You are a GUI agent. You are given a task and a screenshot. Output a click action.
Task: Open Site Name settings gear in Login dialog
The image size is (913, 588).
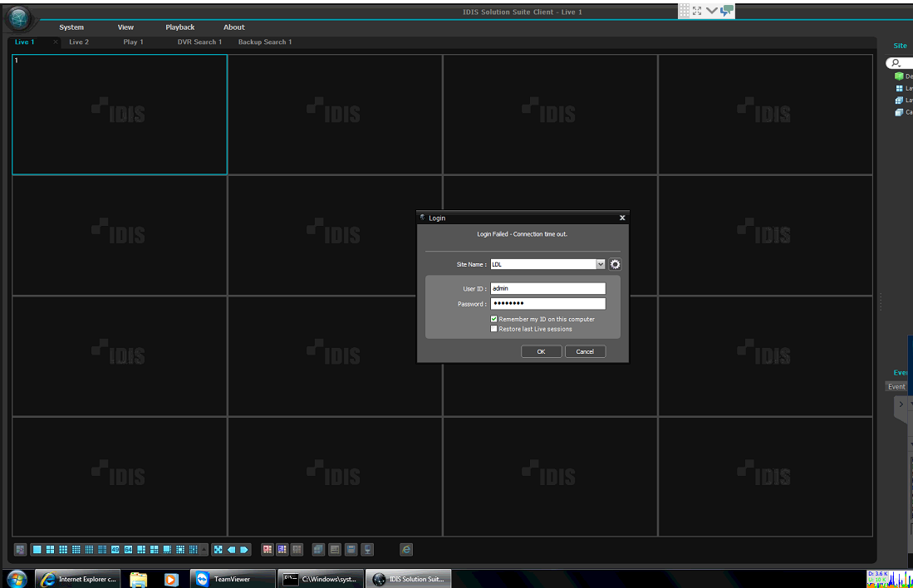pyautogui.click(x=615, y=264)
